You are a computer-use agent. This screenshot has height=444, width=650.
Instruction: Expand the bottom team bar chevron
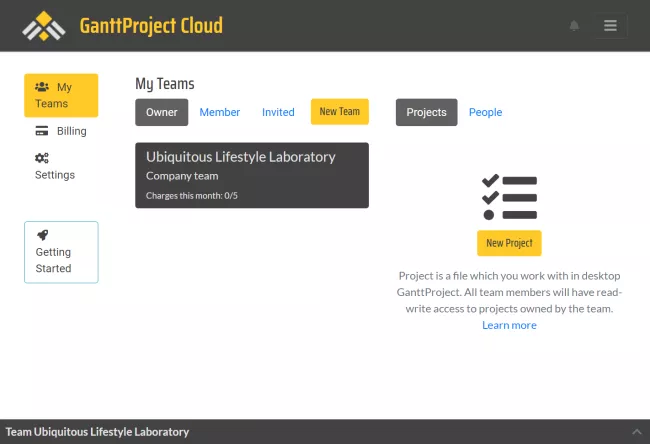coord(637,432)
